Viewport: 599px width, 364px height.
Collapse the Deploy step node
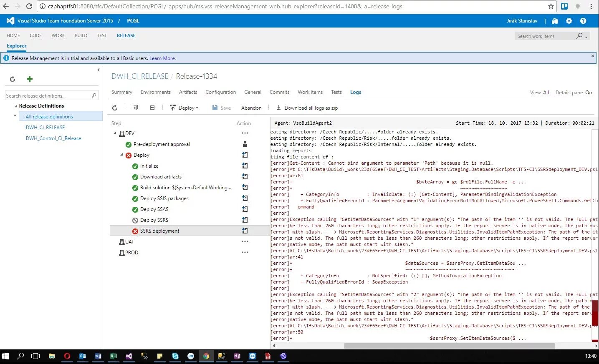click(x=122, y=155)
